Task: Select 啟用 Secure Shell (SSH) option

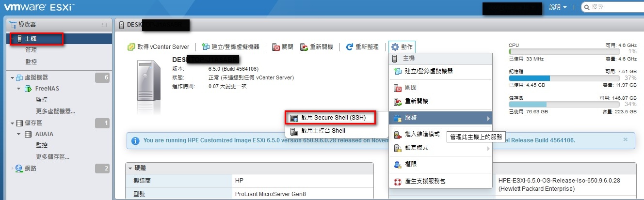Action: pos(330,118)
